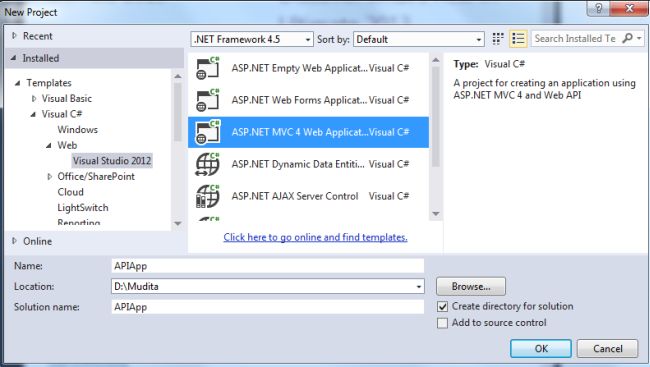The height and width of the screenshot is (367, 650).
Task: Open the Sort by Default dropdown
Action: [419, 39]
